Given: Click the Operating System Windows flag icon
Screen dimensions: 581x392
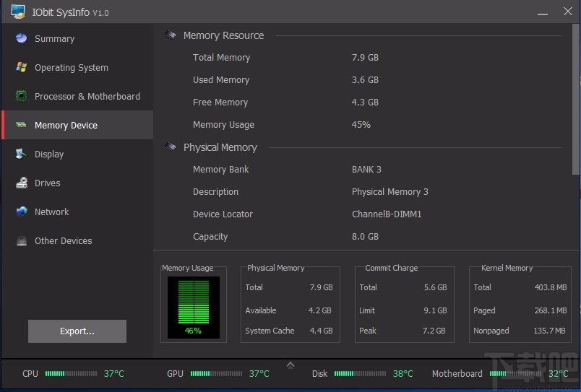Looking at the screenshot, I should coord(22,67).
